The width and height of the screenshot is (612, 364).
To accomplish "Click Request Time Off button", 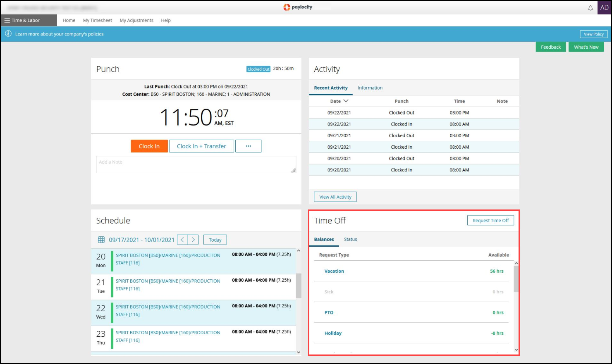I will pyautogui.click(x=490, y=221).
